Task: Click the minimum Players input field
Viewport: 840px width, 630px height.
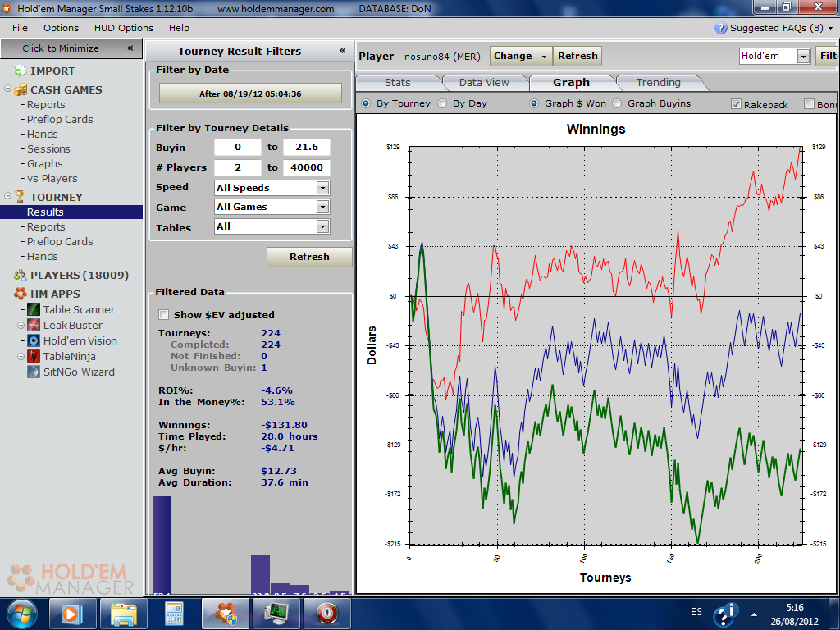Action: (x=238, y=167)
